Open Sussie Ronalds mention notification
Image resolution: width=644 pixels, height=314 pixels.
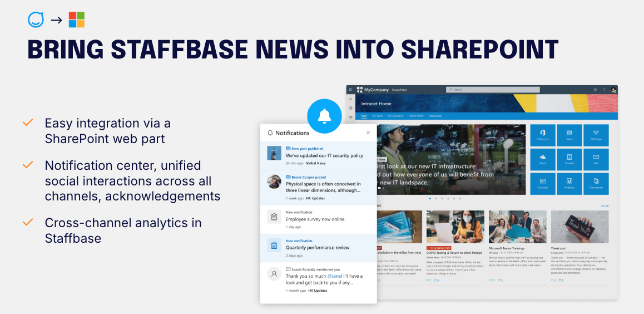coord(318,280)
